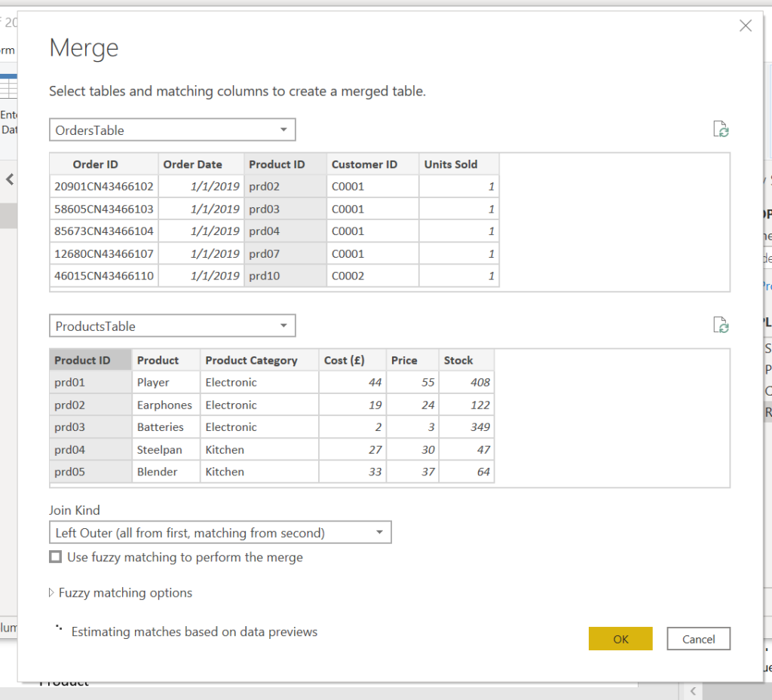
Task: Select the Stock column header
Action: (x=458, y=360)
